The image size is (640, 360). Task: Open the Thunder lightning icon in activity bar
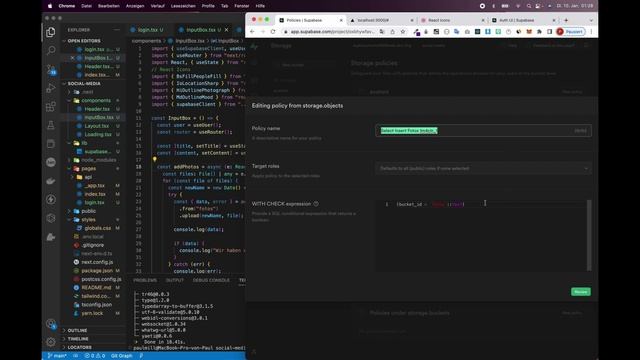coord(51,199)
